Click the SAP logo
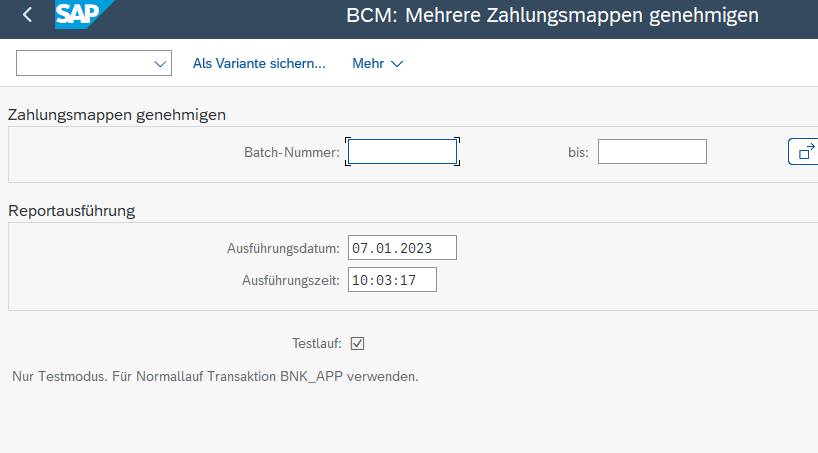This screenshot has height=453, width=818. [x=82, y=14]
